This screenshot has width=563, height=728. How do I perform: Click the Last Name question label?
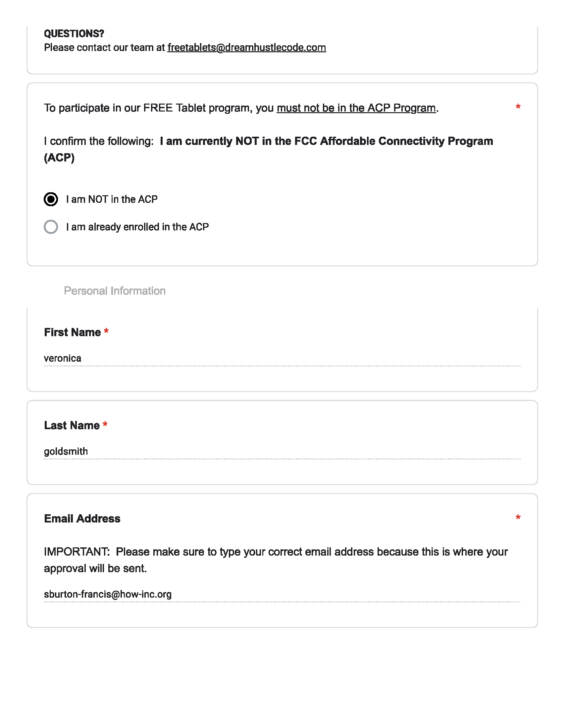(x=72, y=425)
